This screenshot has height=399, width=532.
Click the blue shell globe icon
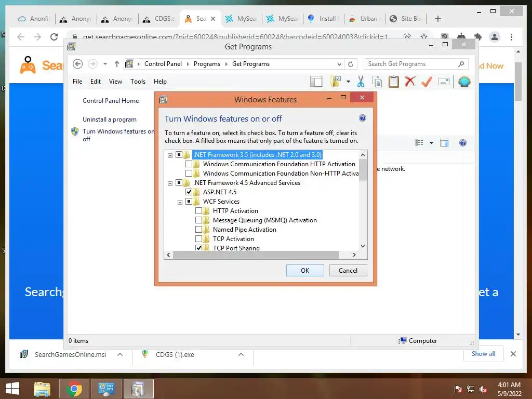(x=464, y=82)
